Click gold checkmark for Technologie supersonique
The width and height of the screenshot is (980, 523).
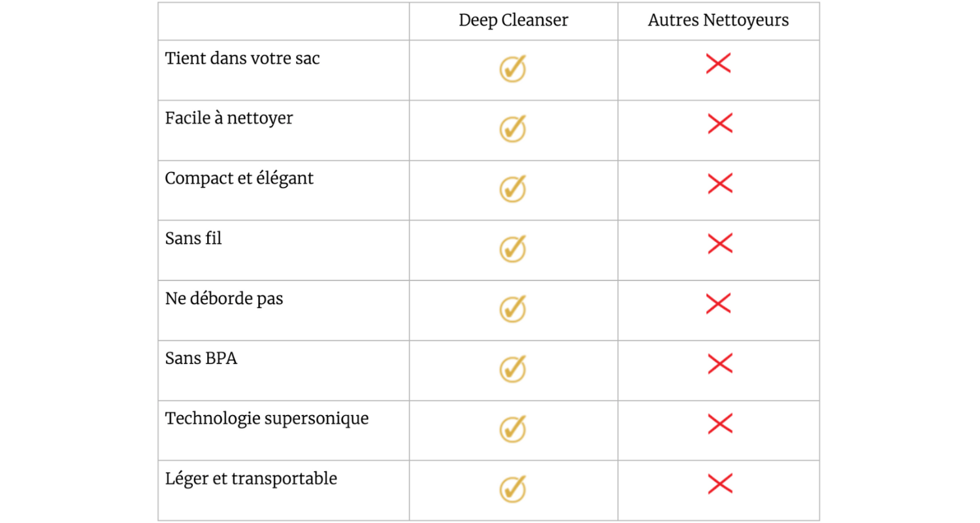coord(513,429)
